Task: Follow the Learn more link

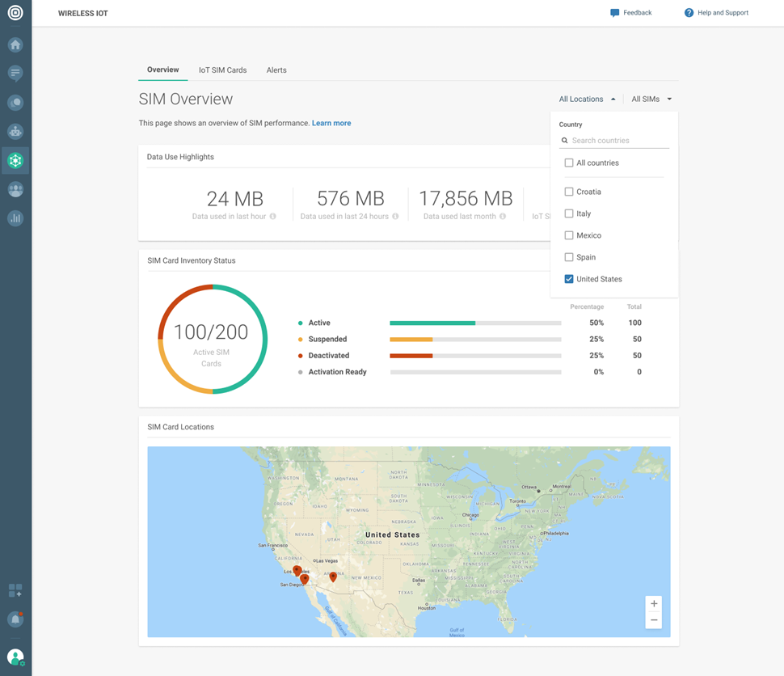Action: [x=331, y=123]
